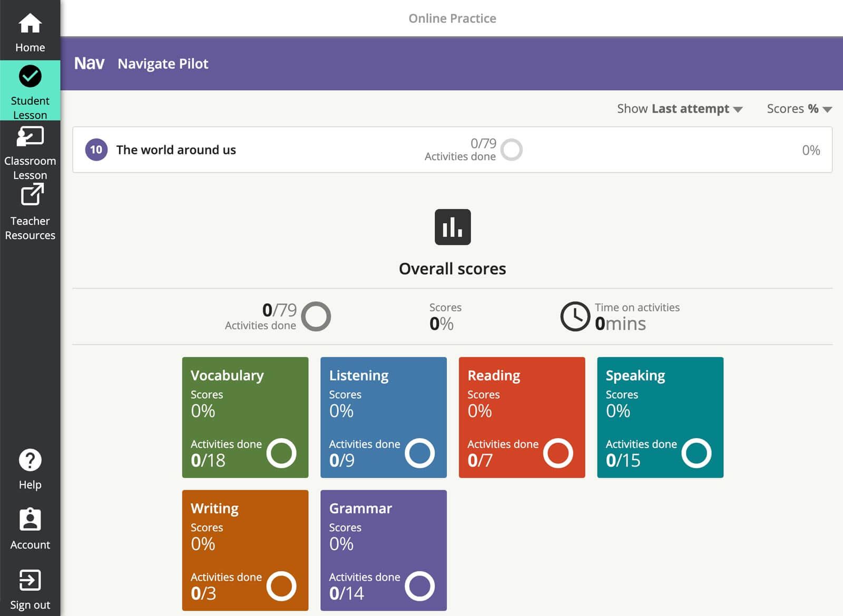Image resolution: width=843 pixels, height=616 pixels.
Task: Click the Time on activities clock icon
Action: pyautogui.click(x=574, y=316)
